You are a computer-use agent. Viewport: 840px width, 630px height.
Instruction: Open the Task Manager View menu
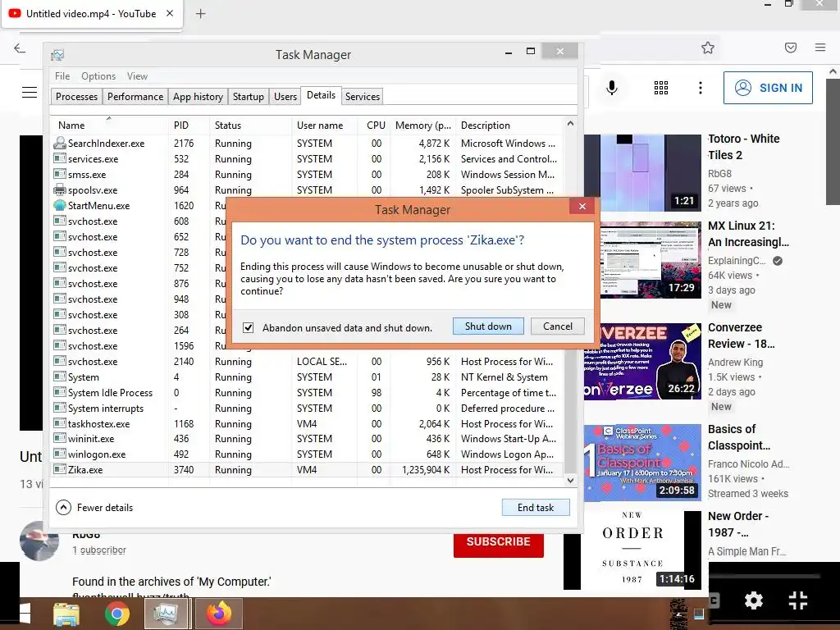pos(137,76)
